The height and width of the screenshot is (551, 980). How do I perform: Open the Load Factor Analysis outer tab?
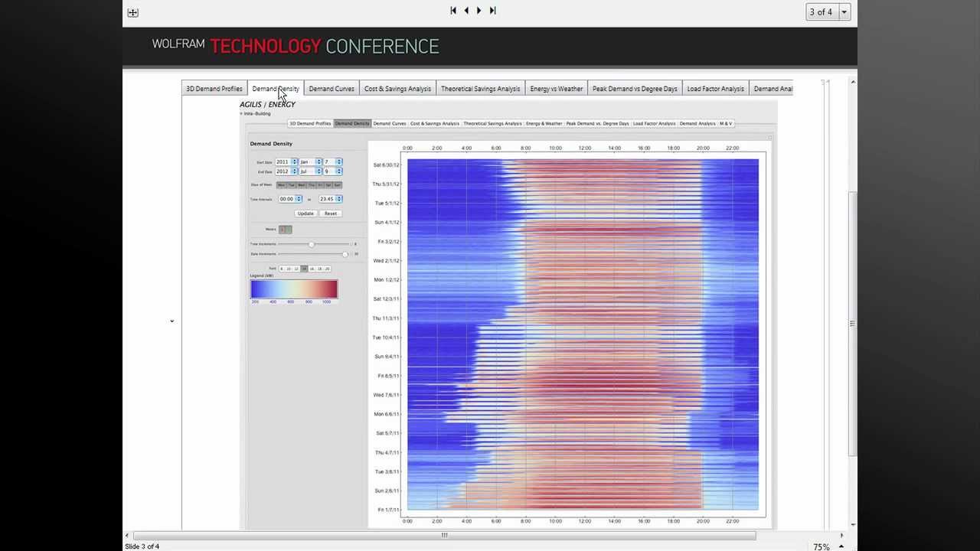715,89
